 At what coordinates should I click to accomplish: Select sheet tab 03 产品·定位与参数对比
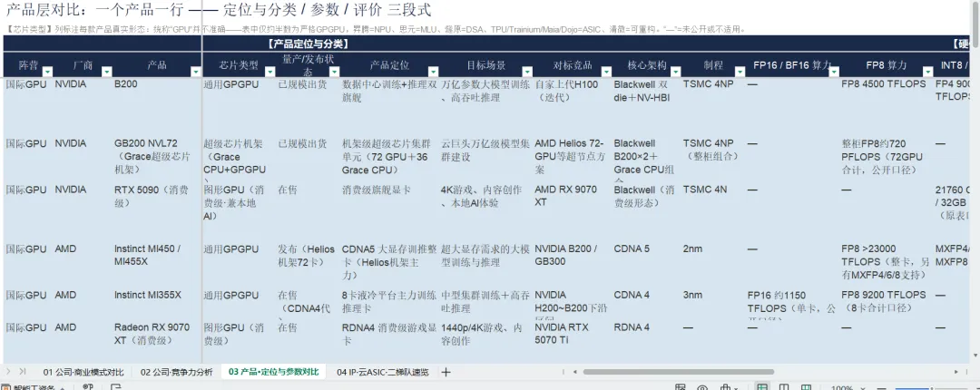coord(273,372)
